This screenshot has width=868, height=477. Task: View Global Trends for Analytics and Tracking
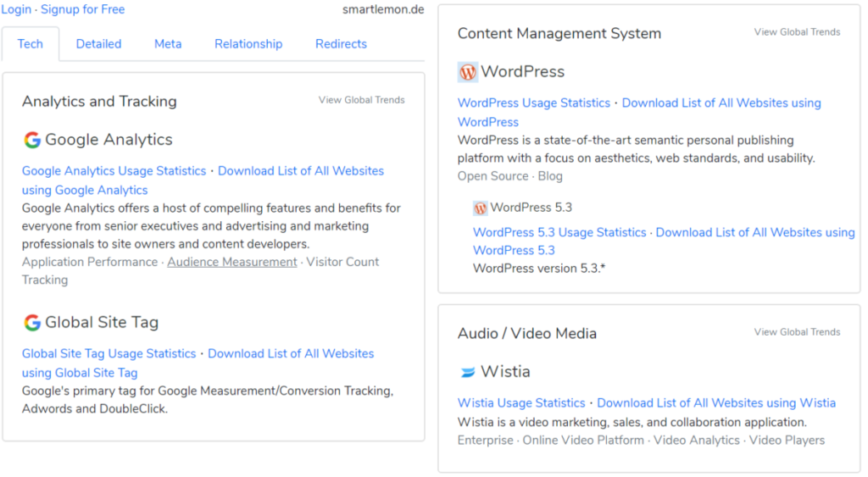tap(361, 100)
